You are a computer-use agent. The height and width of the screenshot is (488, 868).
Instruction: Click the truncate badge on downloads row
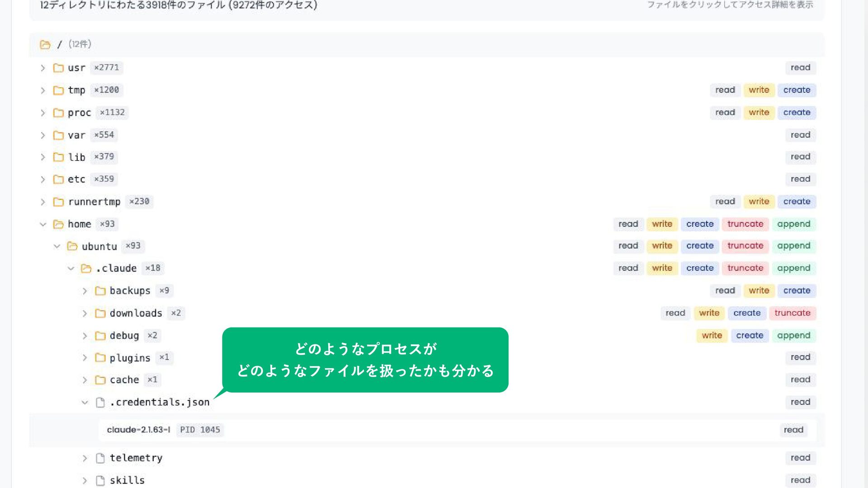coord(792,313)
